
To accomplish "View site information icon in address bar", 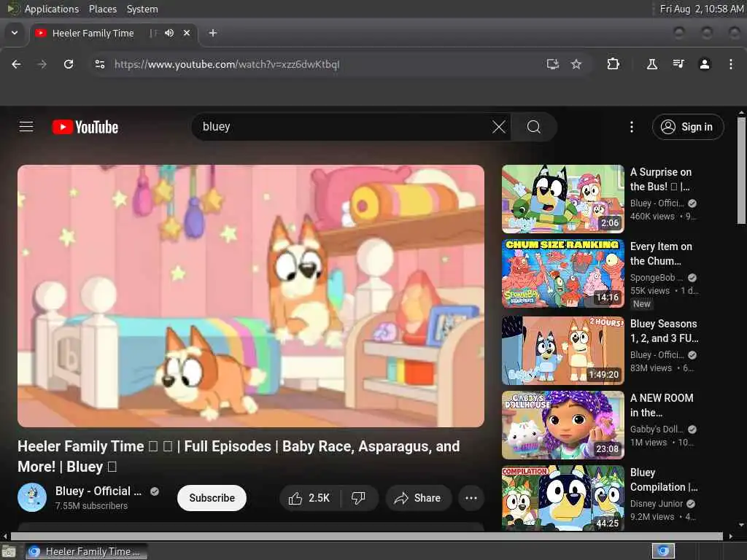I will (x=99, y=64).
